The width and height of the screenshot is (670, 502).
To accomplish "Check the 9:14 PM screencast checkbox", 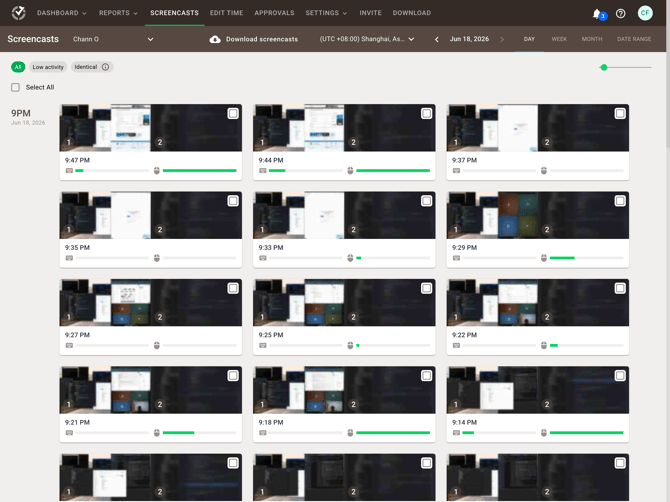I will click(x=620, y=376).
